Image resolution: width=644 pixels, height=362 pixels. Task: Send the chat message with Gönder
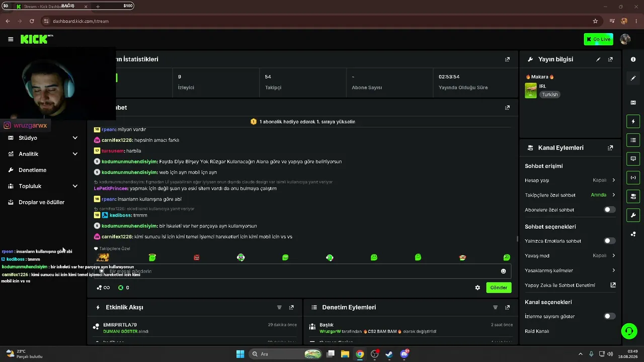(499, 288)
